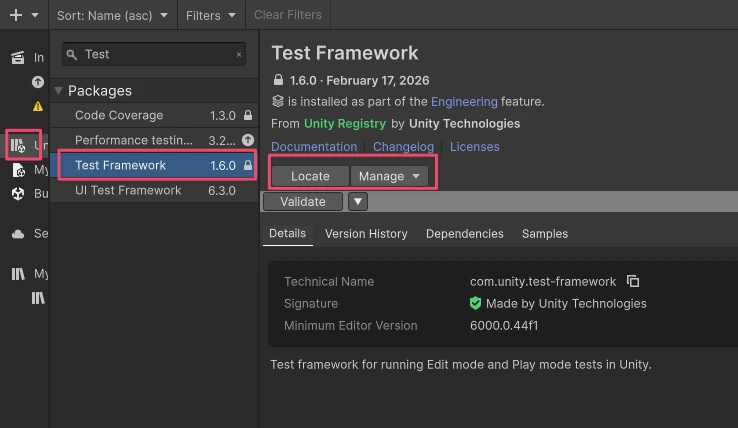Viewport: 738px width, 428px height.
Task: Select the UI Test Framework package
Action: (154, 190)
